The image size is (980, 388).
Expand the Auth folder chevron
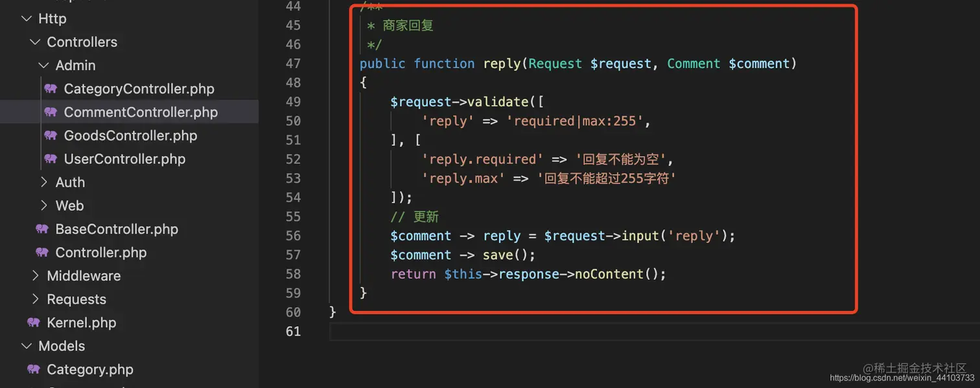[43, 182]
